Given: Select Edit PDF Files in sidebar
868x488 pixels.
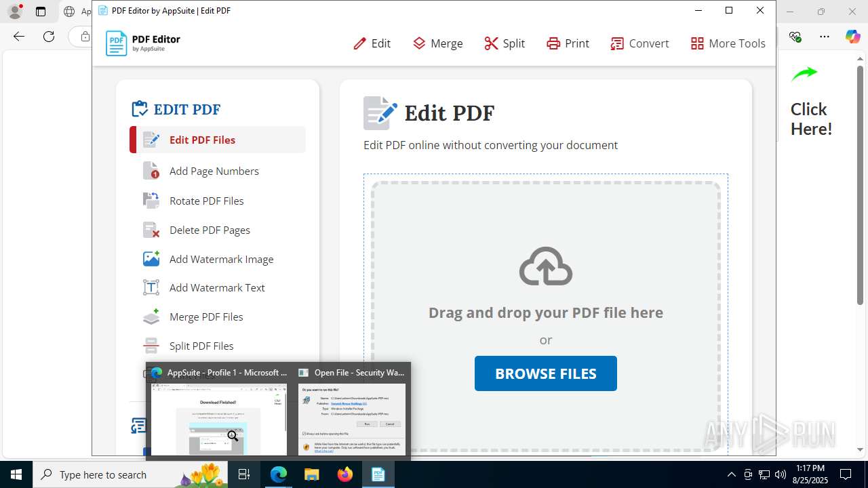Looking at the screenshot, I should tap(218, 140).
